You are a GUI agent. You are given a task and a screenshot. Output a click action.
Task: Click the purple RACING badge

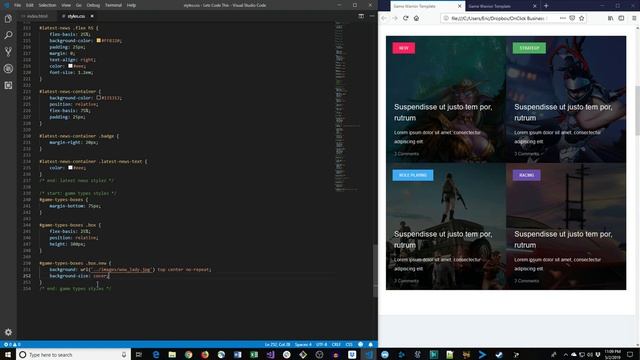point(527,175)
